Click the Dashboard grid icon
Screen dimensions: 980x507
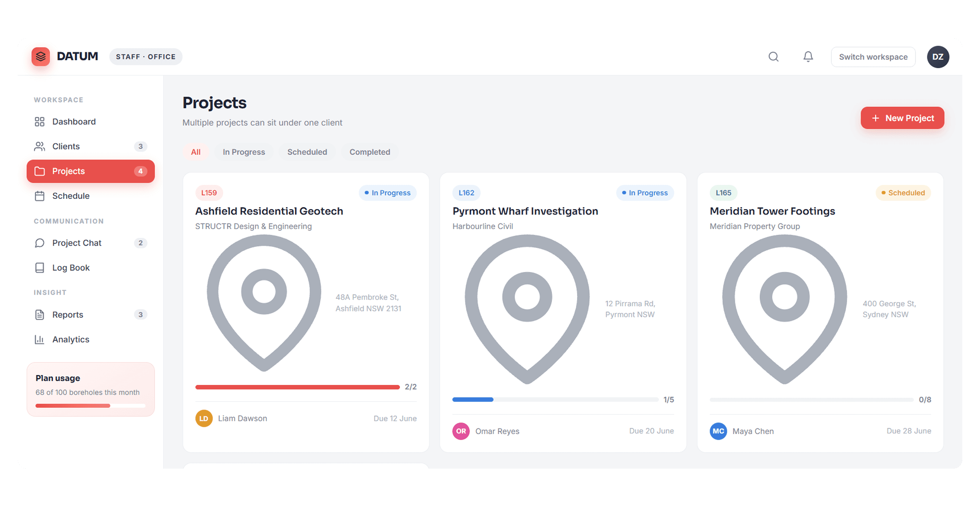[39, 122]
